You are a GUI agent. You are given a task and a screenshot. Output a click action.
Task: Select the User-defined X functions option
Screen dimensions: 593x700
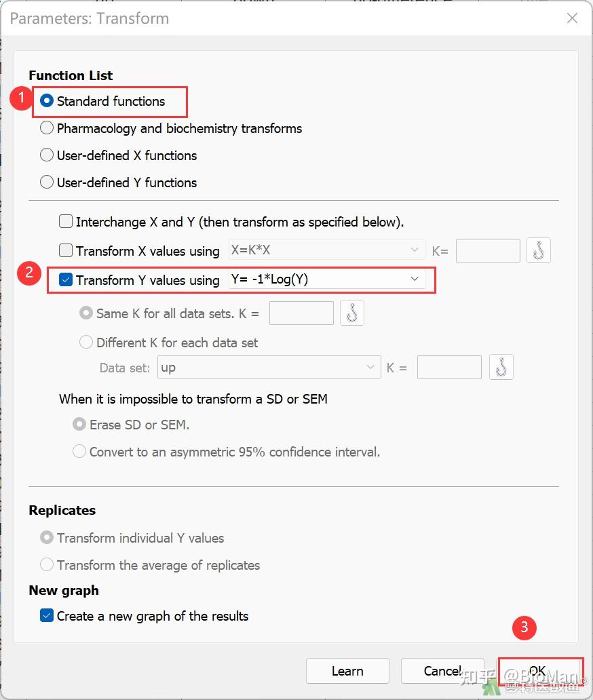pyautogui.click(x=47, y=155)
